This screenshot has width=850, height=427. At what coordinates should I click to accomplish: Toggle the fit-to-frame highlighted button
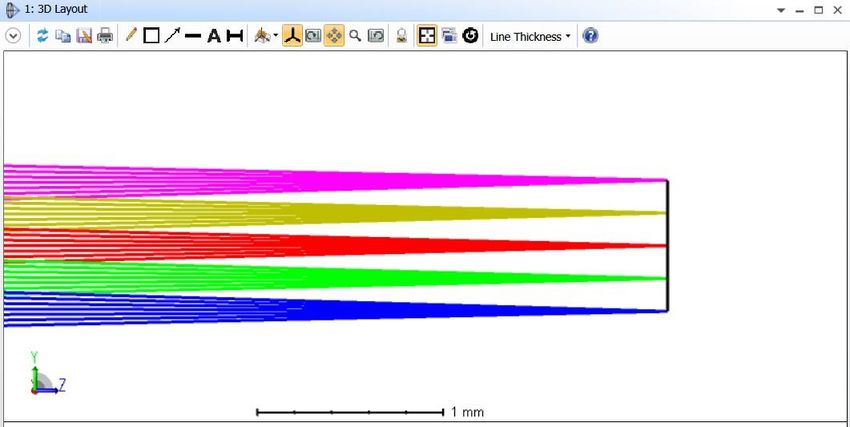pos(427,36)
